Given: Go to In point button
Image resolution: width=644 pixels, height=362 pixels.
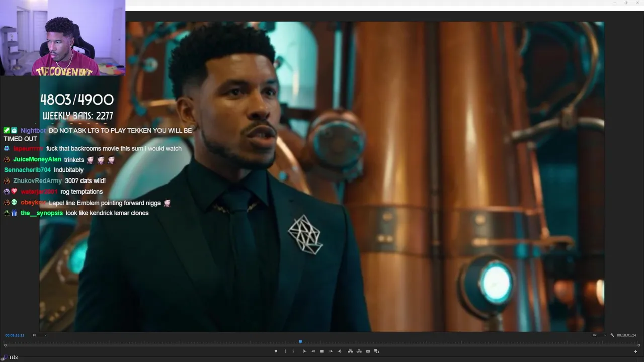Looking at the screenshot, I should point(304,351).
